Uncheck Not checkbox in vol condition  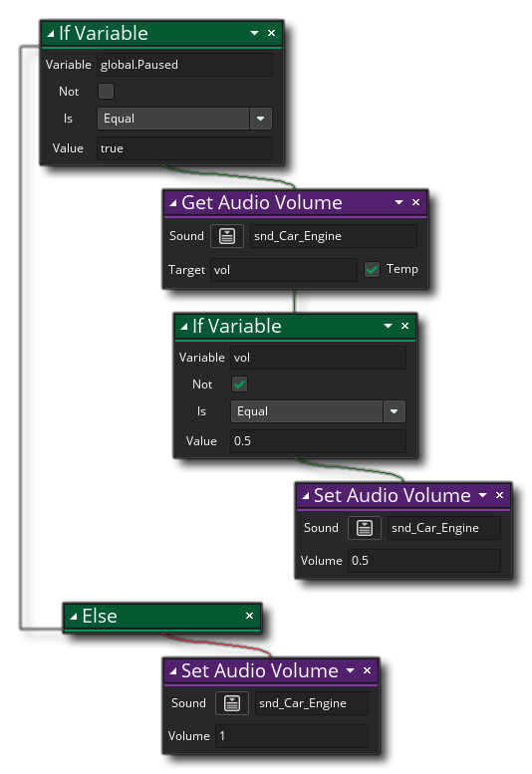pos(240,385)
